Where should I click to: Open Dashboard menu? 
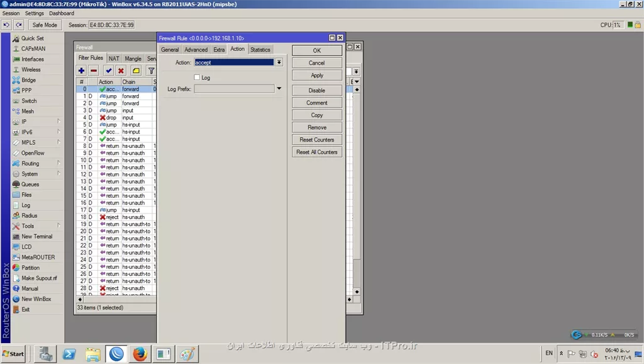click(62, 13)
